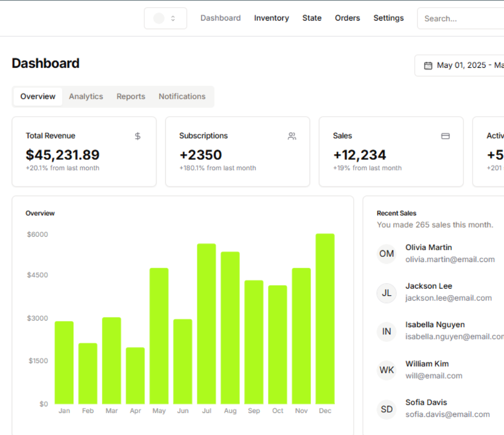Click the +12,234 sales value
Viewport: 504px width, 435px height.
coord(359,155)
